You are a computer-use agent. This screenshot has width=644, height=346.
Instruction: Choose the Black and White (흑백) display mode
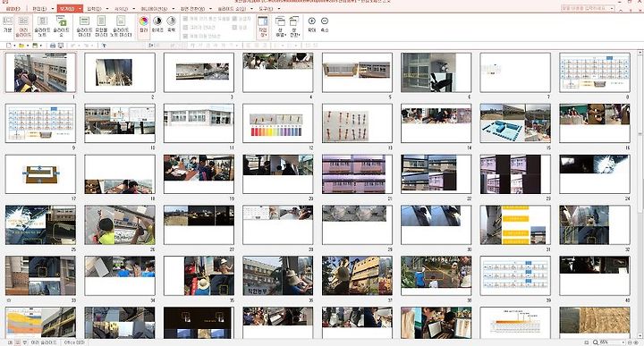pyautogui.click(x=171, y=25)
